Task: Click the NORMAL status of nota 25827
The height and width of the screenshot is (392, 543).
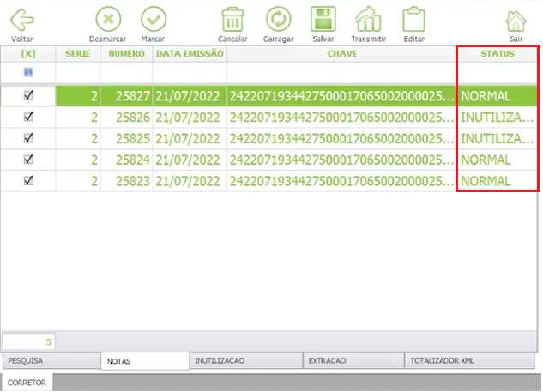Action: click(498, 96)
